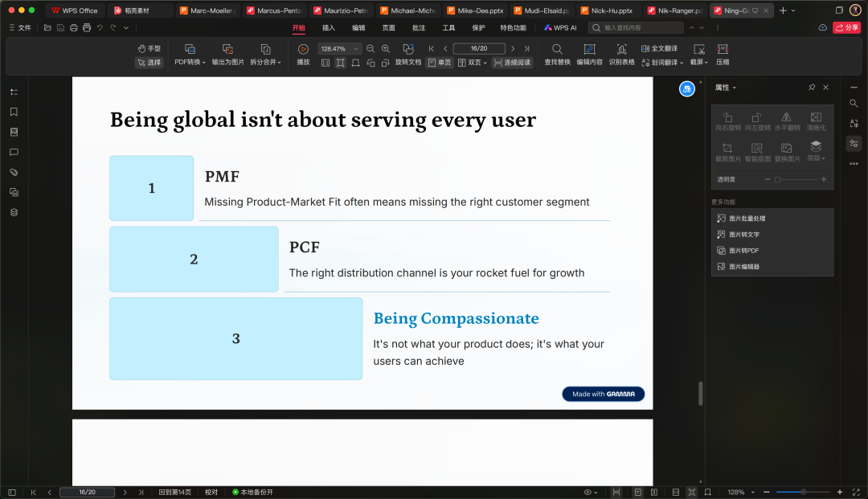Compress the PDF (压缩)
This screenshot has width=868, height=499.
coord(723,55)
